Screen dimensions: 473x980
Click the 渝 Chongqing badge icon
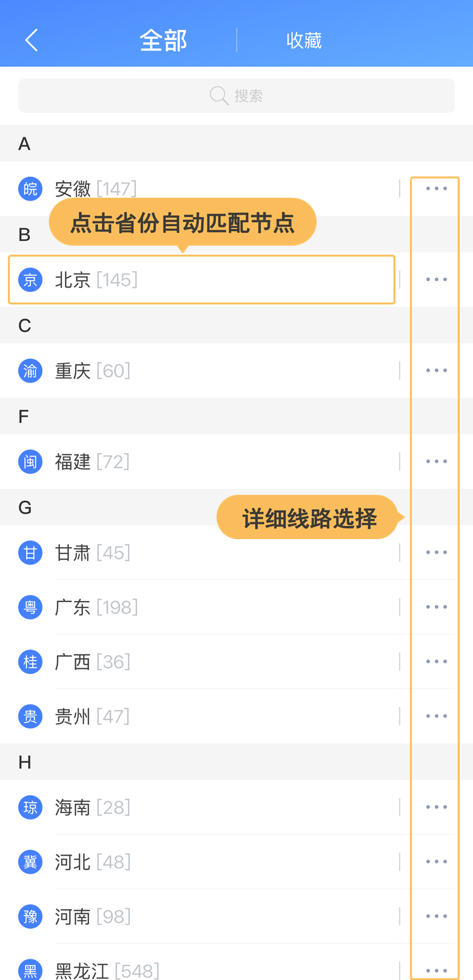pos(30,371)
